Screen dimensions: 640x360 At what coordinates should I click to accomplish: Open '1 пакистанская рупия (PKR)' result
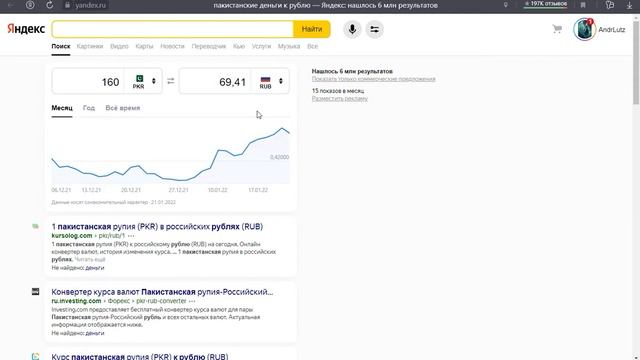pos(157,227)
